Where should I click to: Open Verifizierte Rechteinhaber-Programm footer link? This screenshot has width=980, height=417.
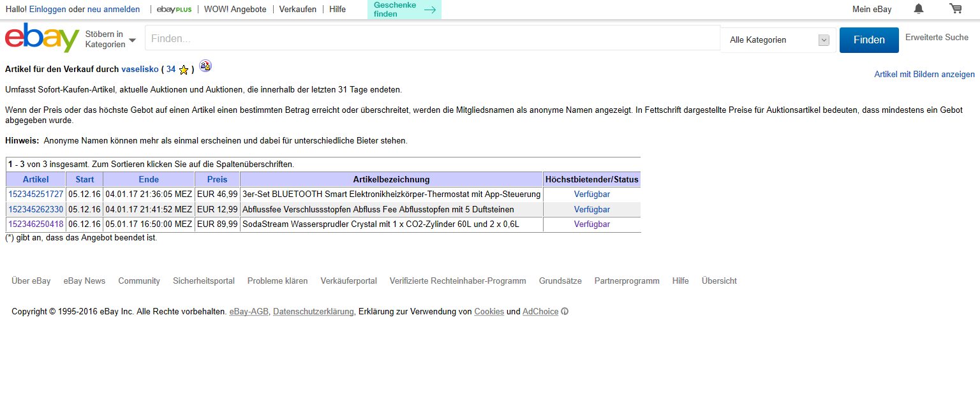click(458, 281)
